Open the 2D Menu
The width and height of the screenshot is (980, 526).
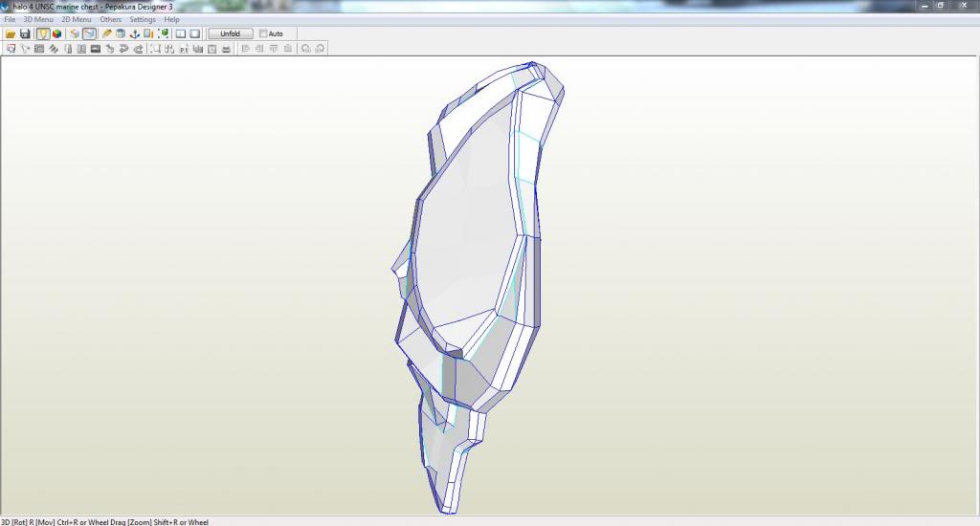click(x=77, y=19)
